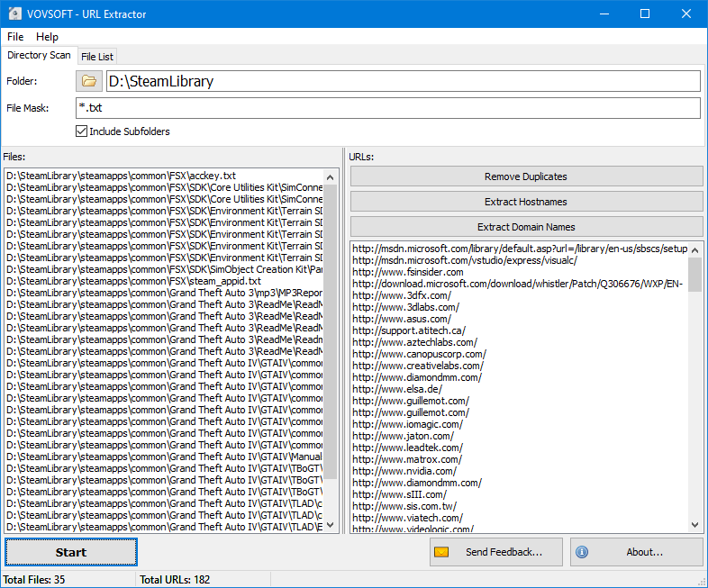Select the www.nvidia.com URL entry
Viewport: 708px width, 588px height.
coord(404,471)
